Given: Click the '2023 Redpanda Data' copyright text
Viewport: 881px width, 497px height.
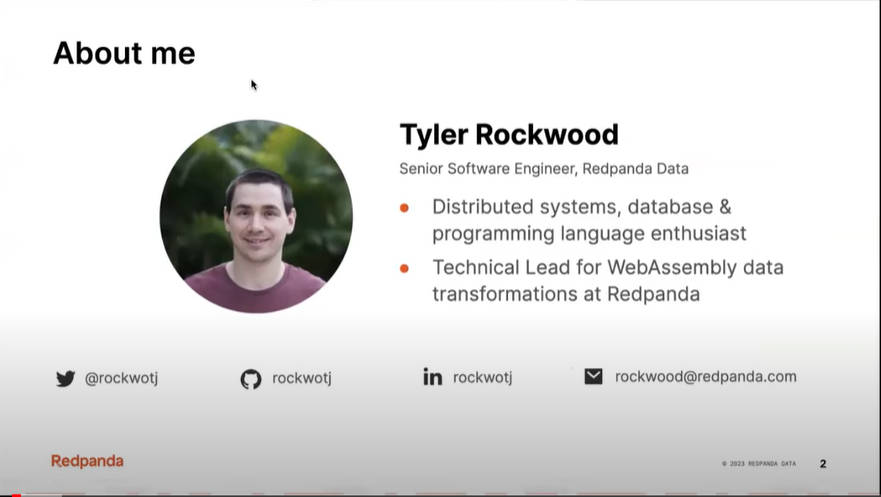Looking at the screenshot, I should 759,464.
